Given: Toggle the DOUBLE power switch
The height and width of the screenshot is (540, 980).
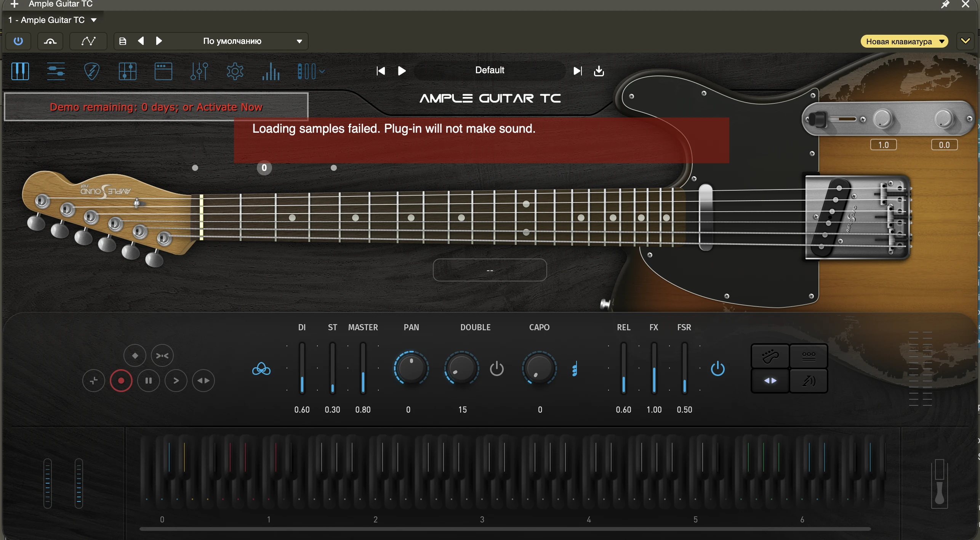Looking at the screenshot, I should click(496, 369).
